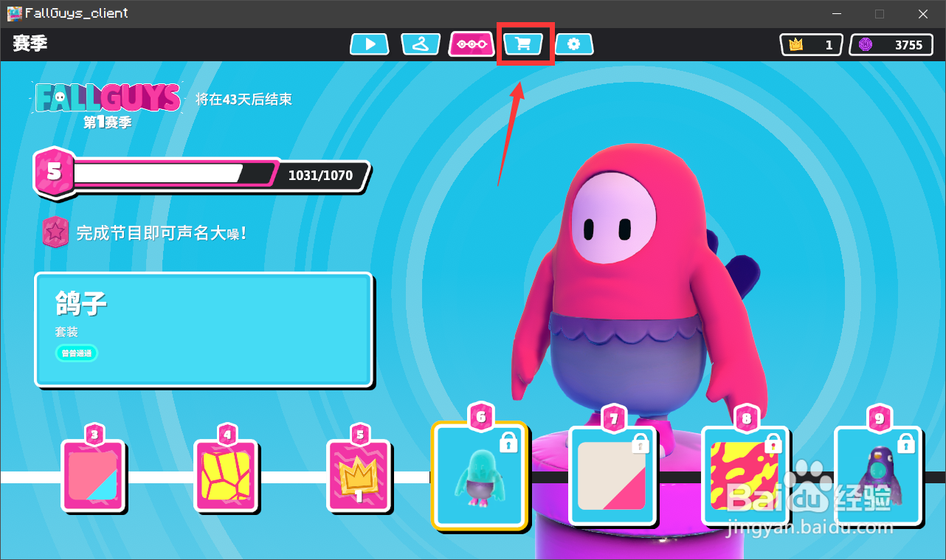Open the Store shopping cart tab
946x560 pixels.
523,44
